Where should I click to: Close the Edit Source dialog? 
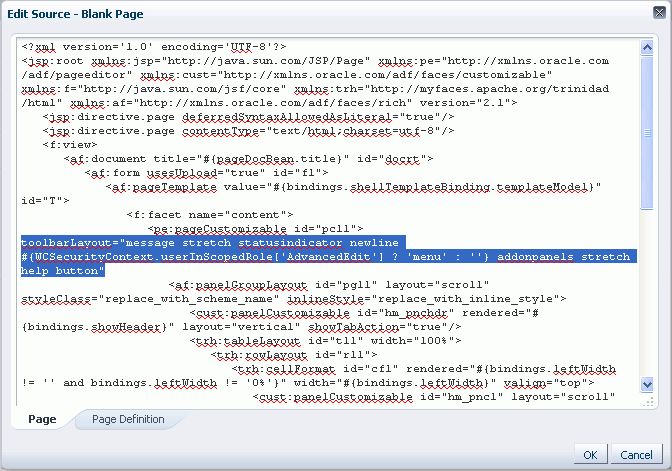[x=659, y=12]
